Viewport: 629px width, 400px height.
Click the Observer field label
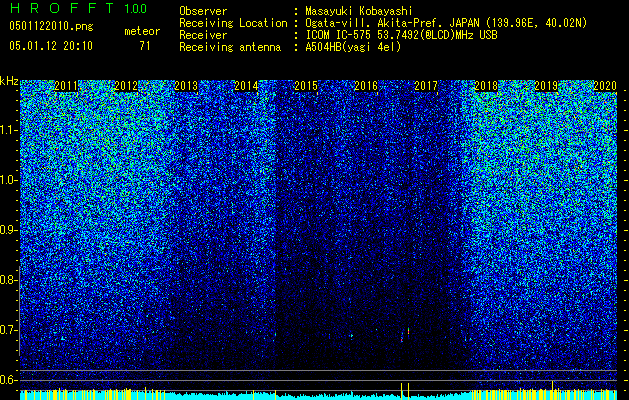point(203,11)
